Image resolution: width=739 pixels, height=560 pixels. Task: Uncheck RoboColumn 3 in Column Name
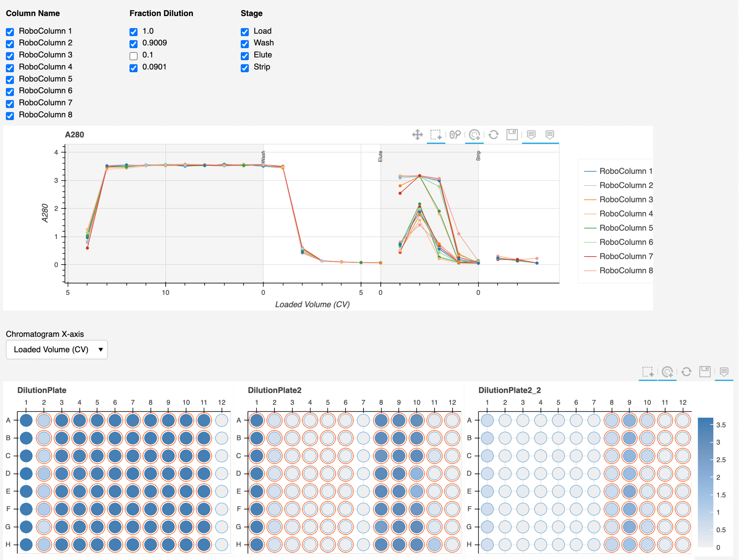coord(10,56)
